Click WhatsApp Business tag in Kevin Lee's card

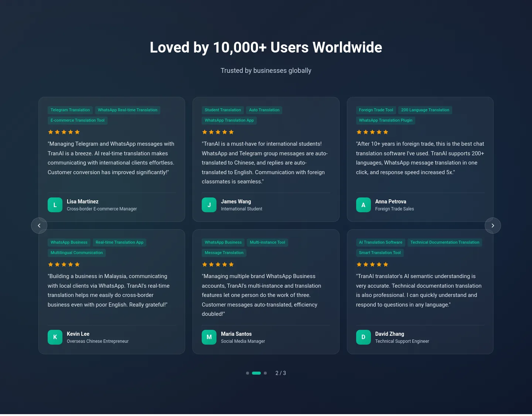[x=69, y=243]
